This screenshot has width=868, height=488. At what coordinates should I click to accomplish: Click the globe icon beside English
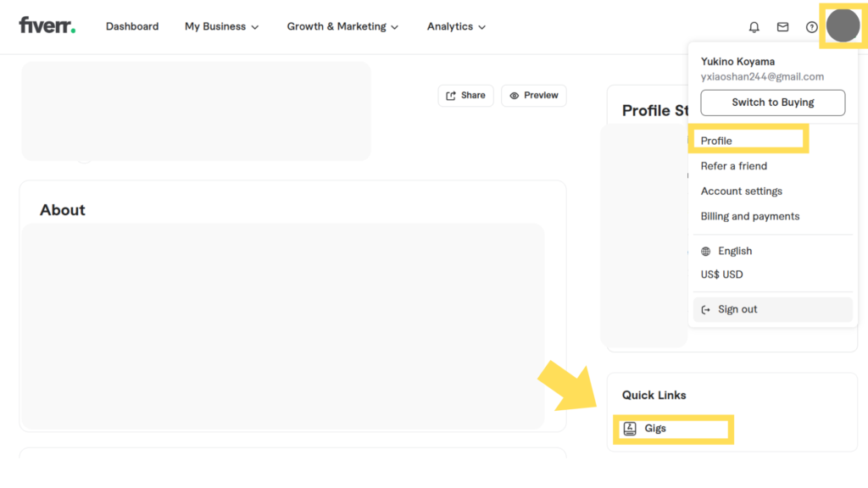click(705, 251)
